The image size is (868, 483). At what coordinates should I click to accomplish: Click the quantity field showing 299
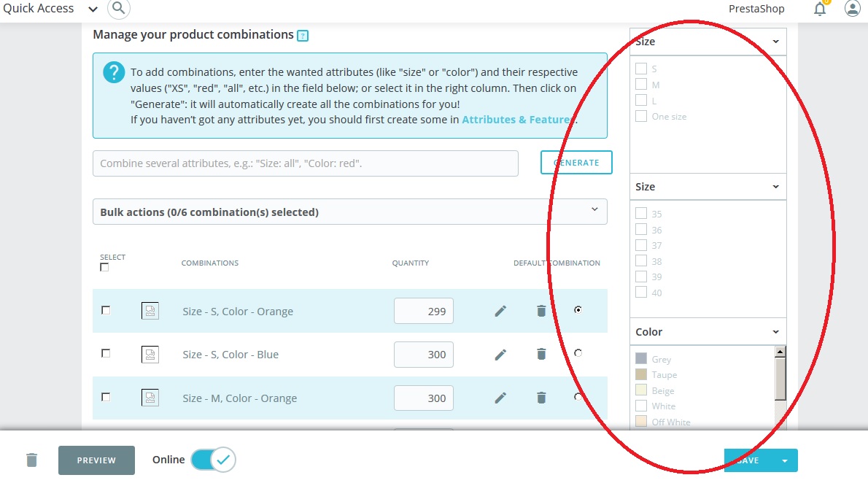coord(424,311)
